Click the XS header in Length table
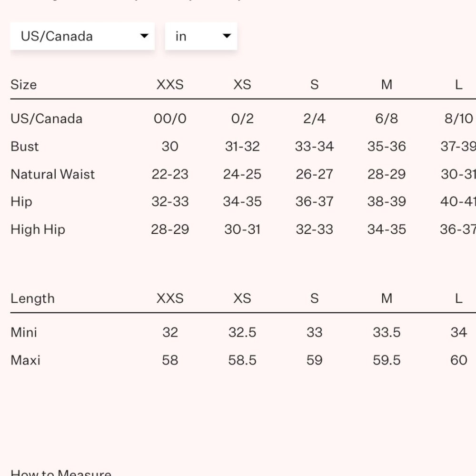The height and width of the screenshot is (476, 476). coord(242,299)
